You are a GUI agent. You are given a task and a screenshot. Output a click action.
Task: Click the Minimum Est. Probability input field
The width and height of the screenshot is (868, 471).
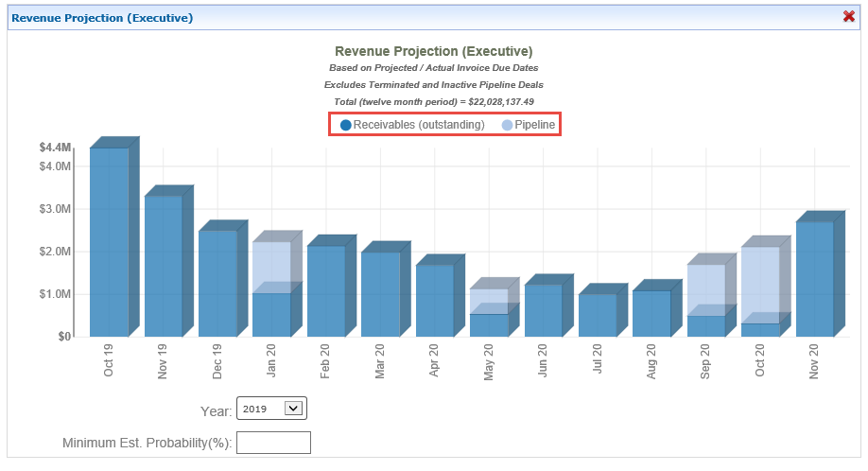tap(273, 443)
